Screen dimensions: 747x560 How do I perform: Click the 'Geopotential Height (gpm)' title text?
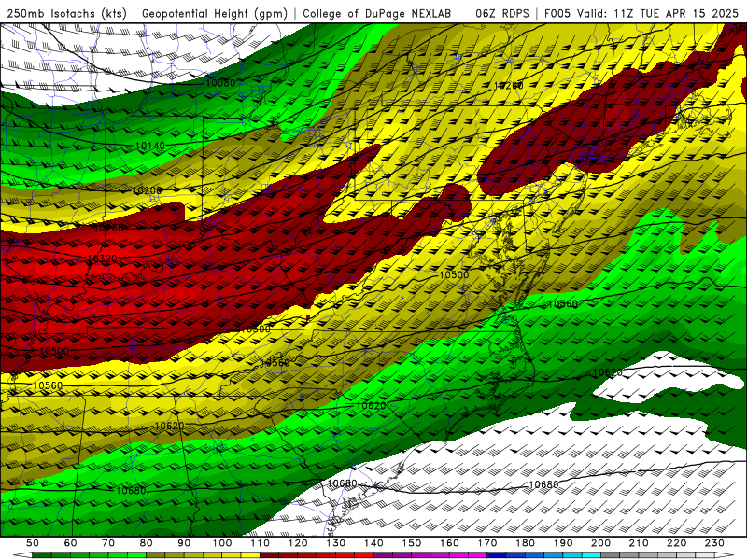coord(215,14)
